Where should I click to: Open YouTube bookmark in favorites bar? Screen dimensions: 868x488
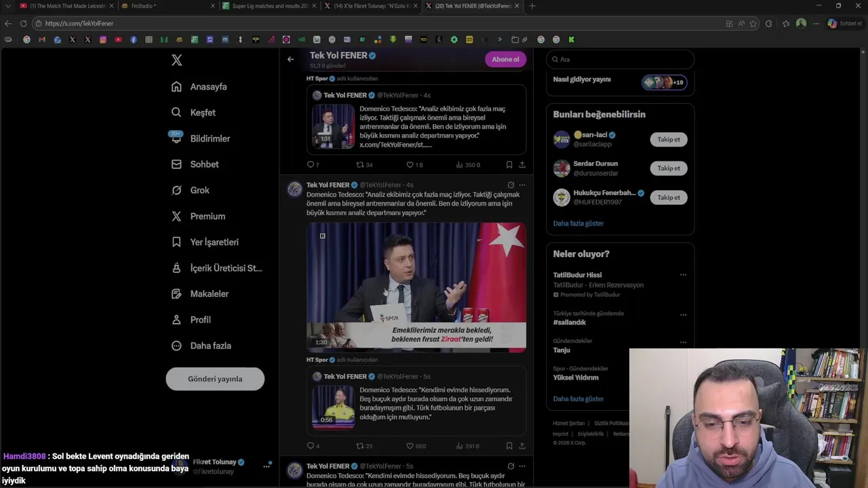tap(118, 39)
